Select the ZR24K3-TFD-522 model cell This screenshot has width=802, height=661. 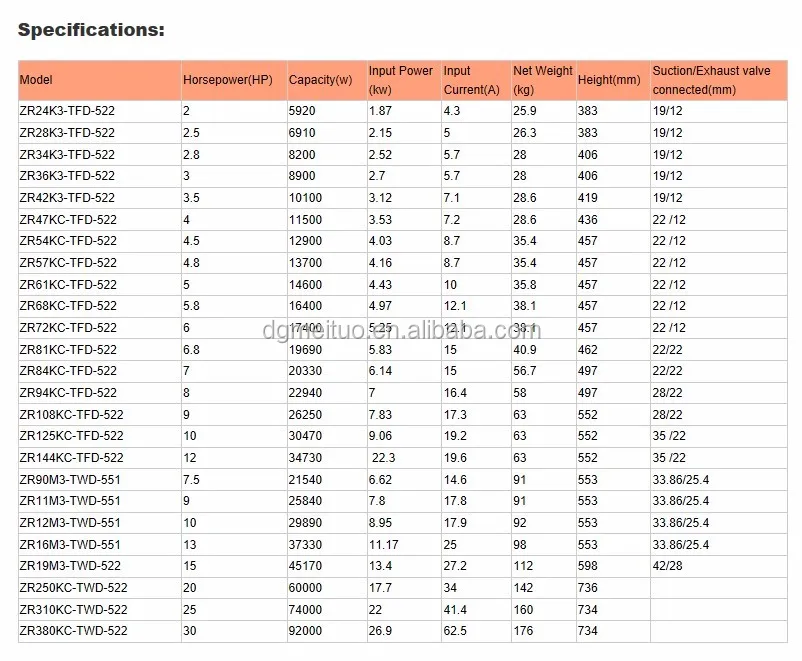(x=70, y=111)
